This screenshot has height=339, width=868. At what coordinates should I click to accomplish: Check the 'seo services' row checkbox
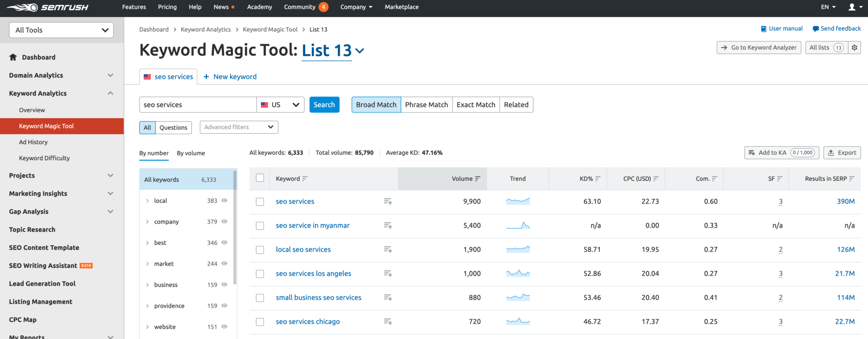pos(260,202)
